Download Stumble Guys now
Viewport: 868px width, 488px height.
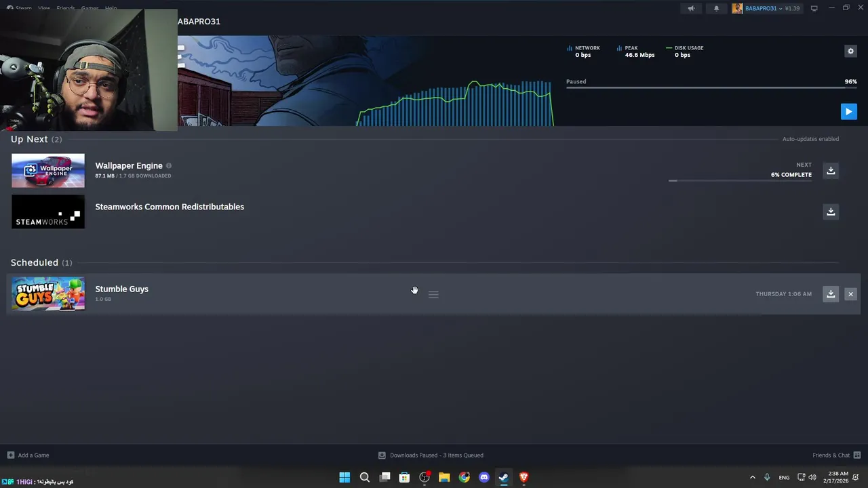pyautogui.click(x=831, y=294)
